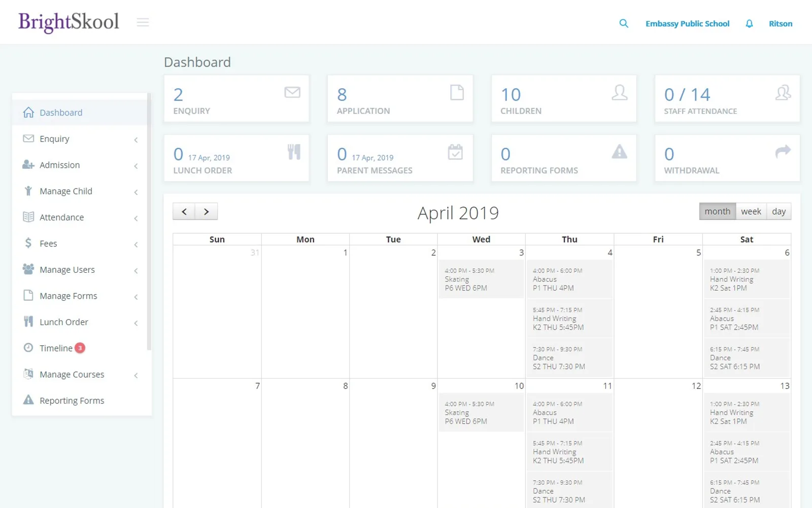Open the Hand Writing event on Saturday April 6
The width and height of the screenshot is (812, 508).
[747, 279]
